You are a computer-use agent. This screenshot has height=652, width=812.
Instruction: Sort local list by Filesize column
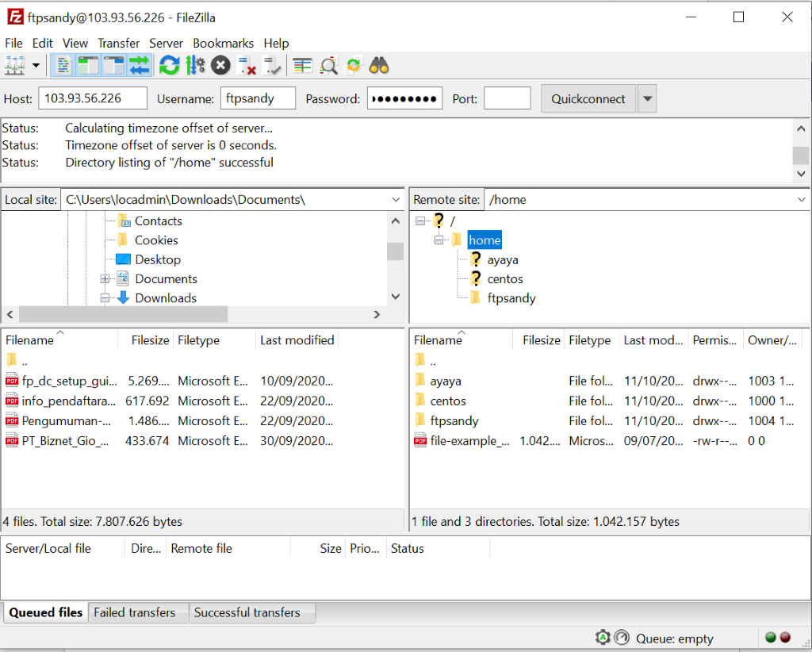coord(146,340)
